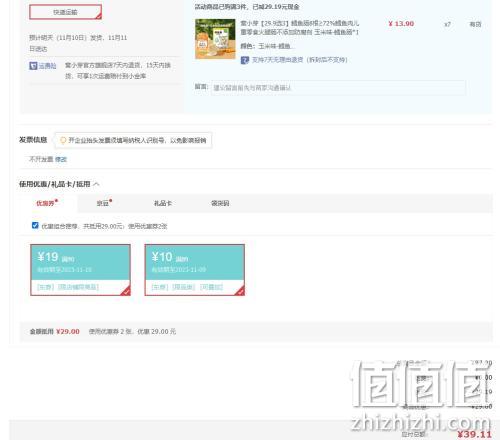Focus the 留言 message input field
The image size is (500, 440).
tap(338, 88)
